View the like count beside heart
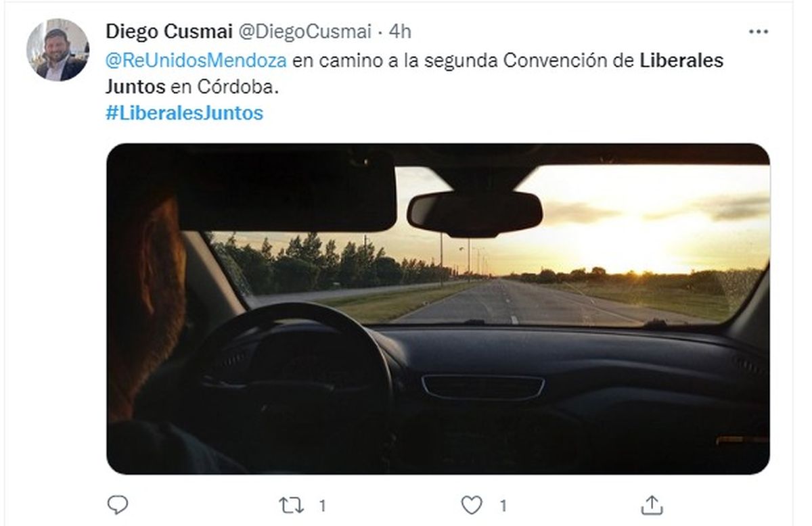 coord(503,505)
